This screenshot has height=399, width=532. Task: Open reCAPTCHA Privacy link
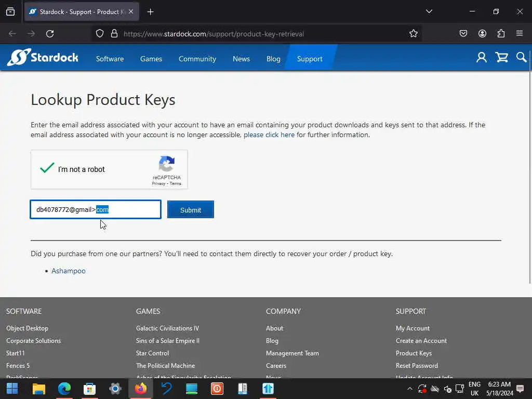tap(158, 183)
